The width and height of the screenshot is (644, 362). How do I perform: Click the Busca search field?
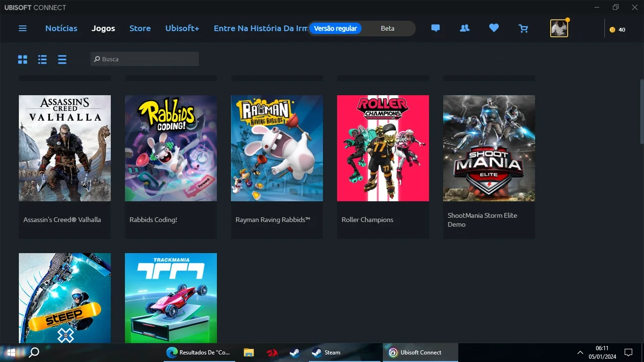coord(145,59)
